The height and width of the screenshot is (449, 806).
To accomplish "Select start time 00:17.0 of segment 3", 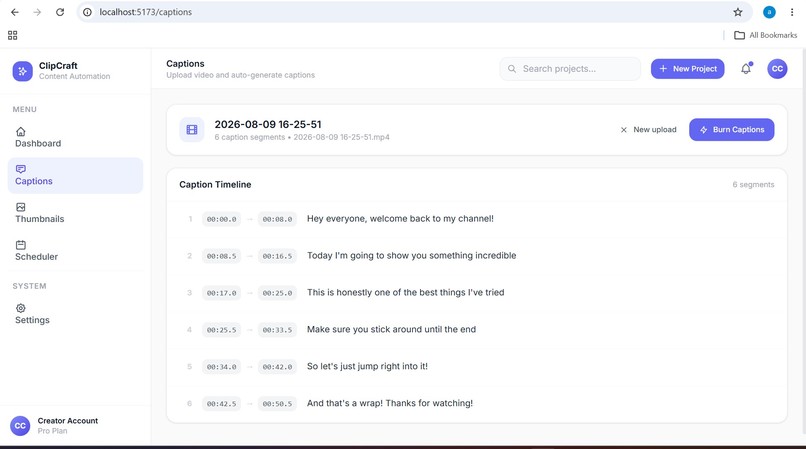I will click(222, 293).
